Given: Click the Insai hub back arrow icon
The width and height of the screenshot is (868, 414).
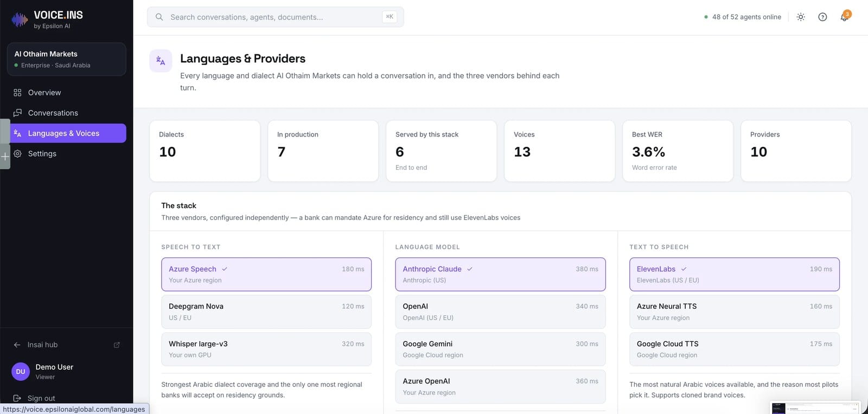Looking at the screenshot, I should coord(17,345).
